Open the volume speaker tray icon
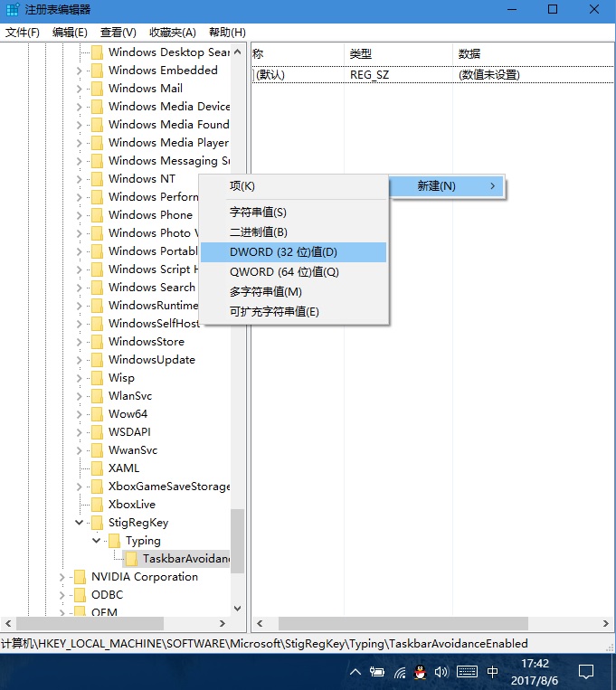Image resolution: width=616 pixels, height=690 pixels. click(441, 672)
